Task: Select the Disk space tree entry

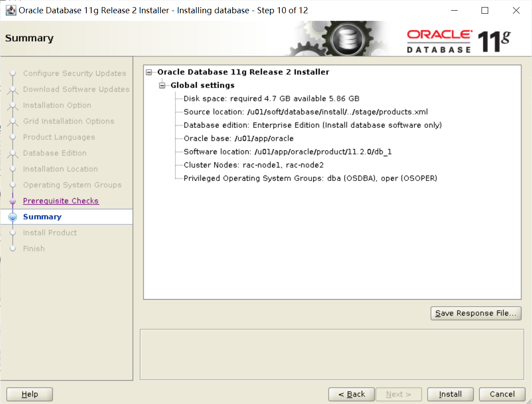Action: 271,99
